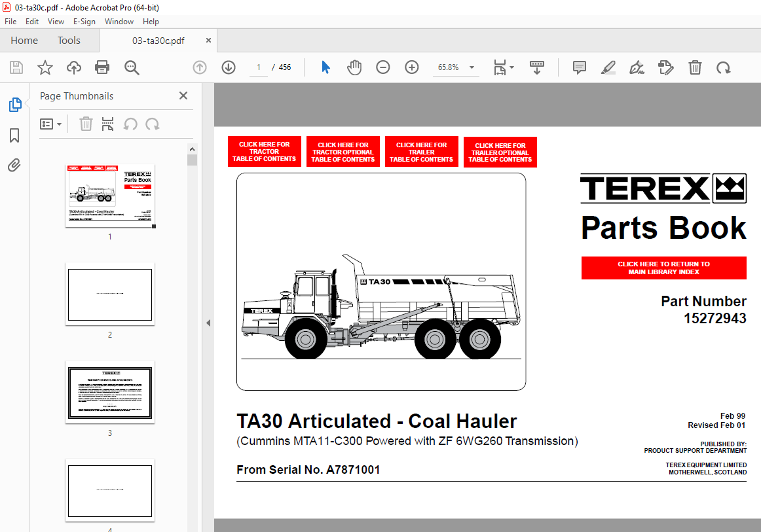
Task: Print the document
Action: tap(102, 67)
